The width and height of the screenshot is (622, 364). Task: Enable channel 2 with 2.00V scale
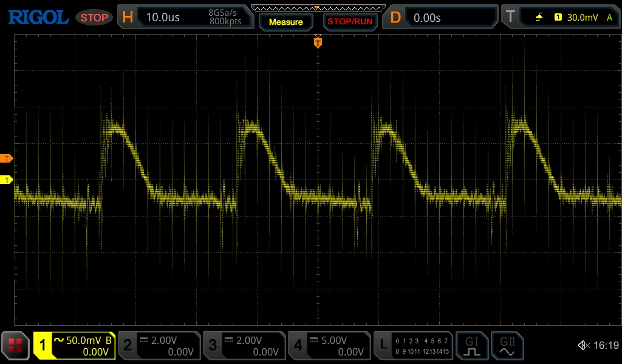(159, 346)
